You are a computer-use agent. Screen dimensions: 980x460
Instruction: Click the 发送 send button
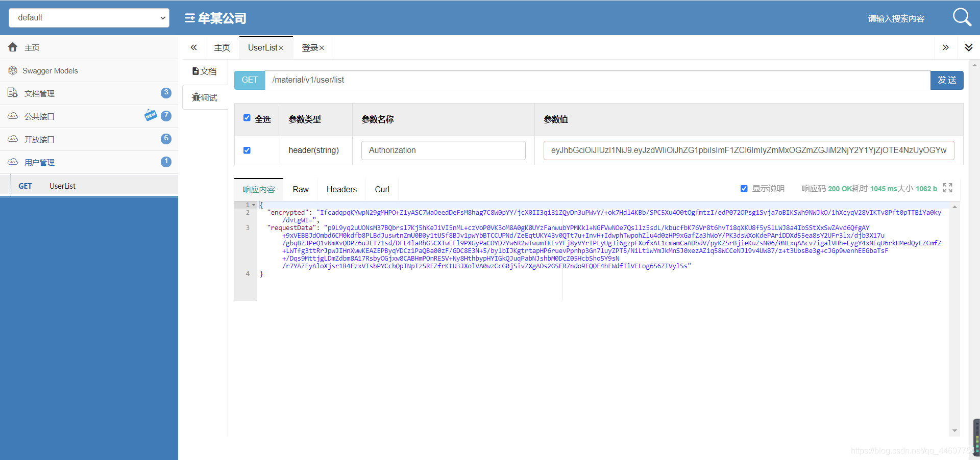click(947, 80)
